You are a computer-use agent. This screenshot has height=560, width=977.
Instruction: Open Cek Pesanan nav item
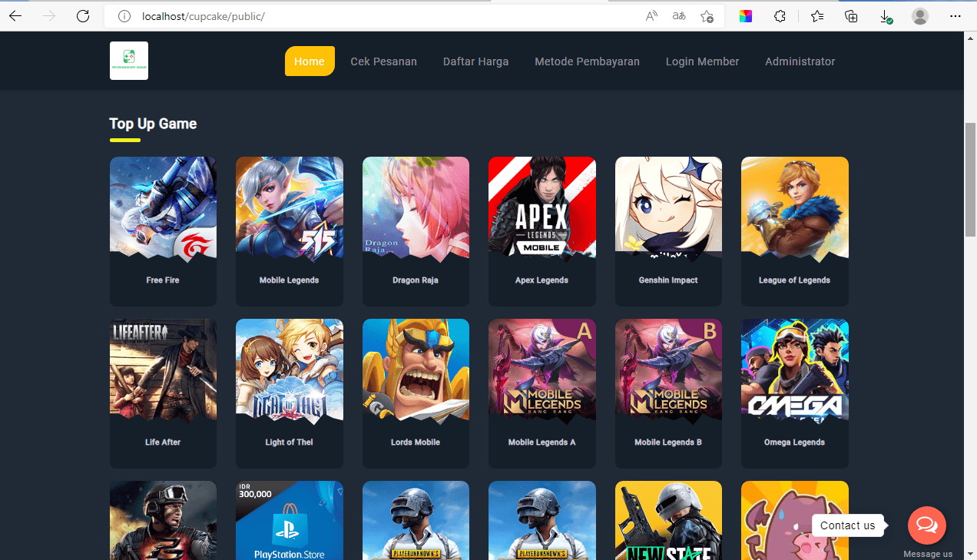pos(384,61)
